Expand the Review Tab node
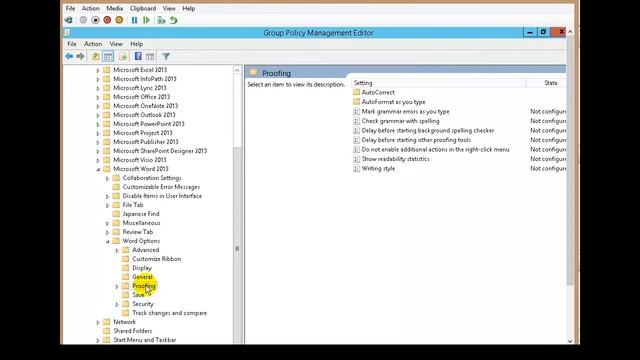The width and height of the screenshot is (640, 360). coord(107,232)
